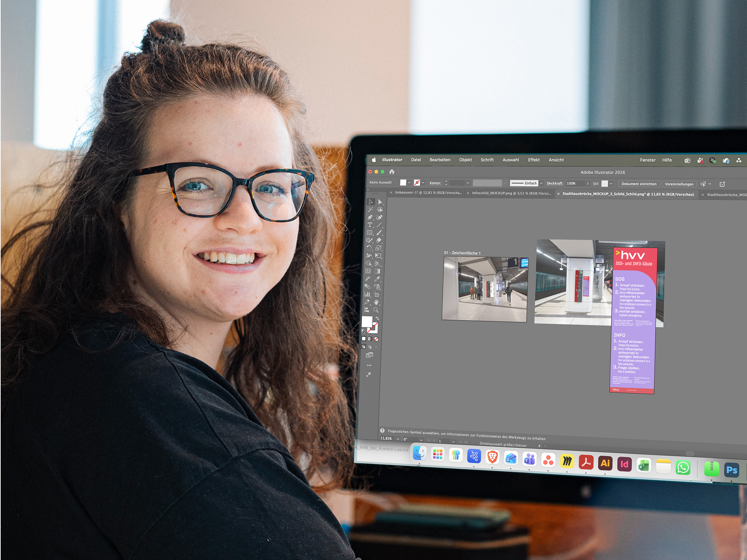Click the large white fill color swatch
The image size is (747, 560).
(x=367, y=321)
